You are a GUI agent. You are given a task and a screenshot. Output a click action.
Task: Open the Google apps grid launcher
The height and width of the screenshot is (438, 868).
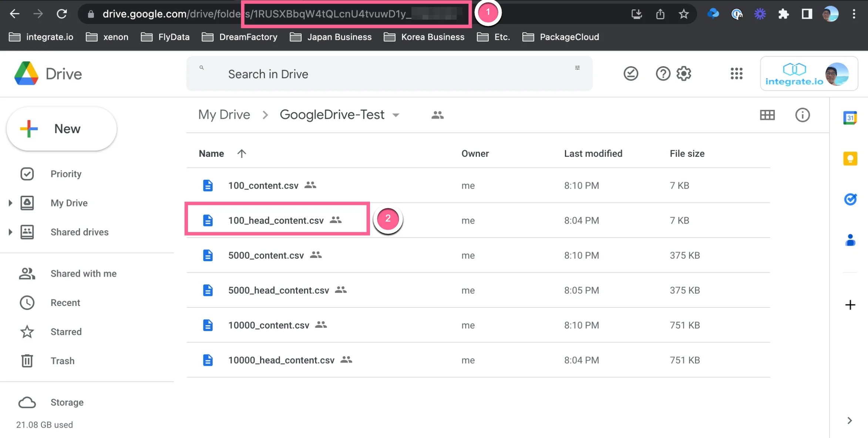(x=736, y=74)
